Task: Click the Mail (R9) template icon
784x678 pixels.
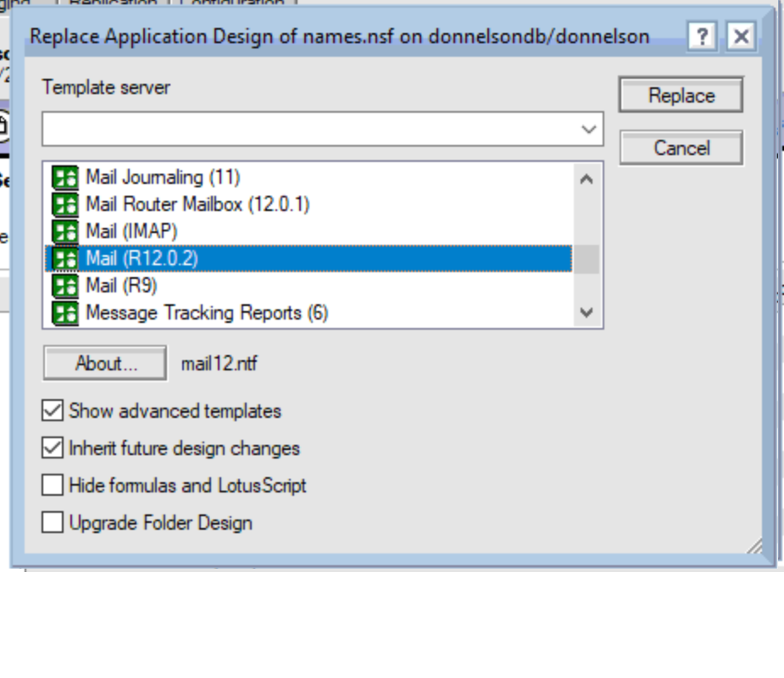Action: pyautogui.click(x=65, y=286)
